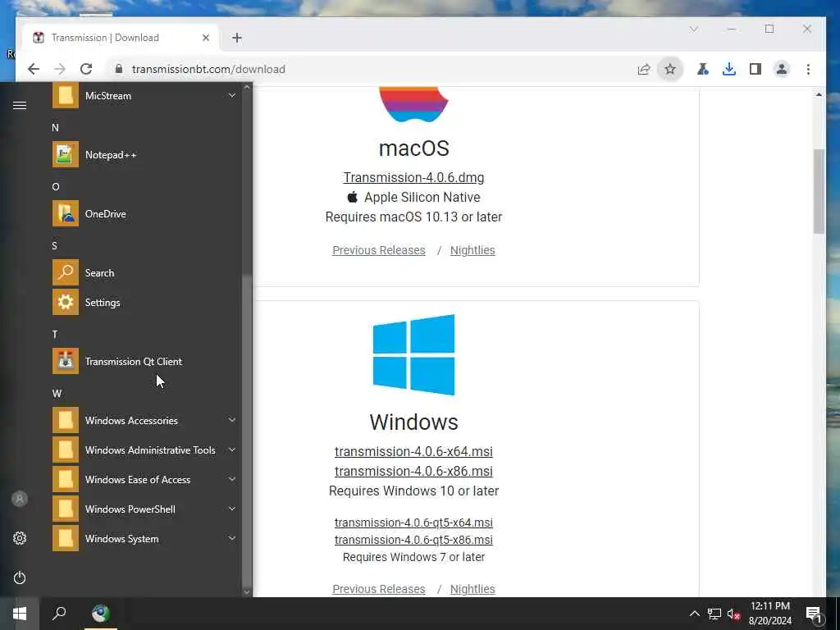Open the Chrome labs flask icon
Image resolution: width=840 pixels, height=630 pixels.
(x=702, y=69)
